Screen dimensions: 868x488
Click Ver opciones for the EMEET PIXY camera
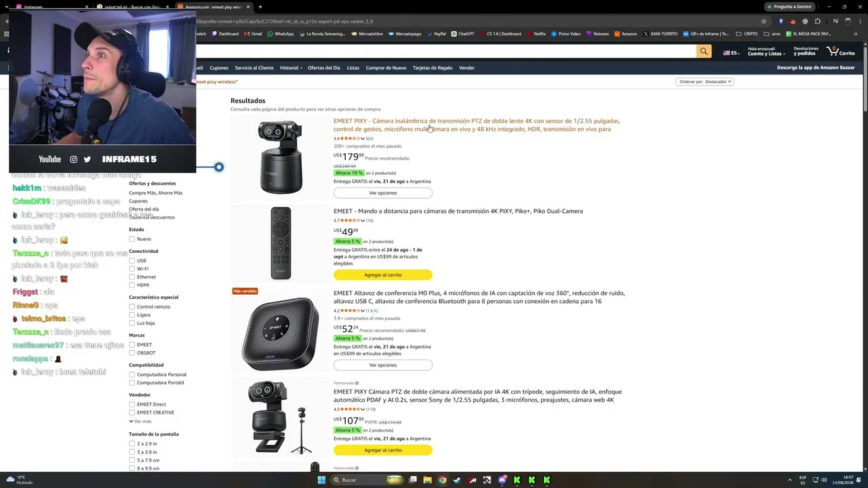[x=383, y=193]
